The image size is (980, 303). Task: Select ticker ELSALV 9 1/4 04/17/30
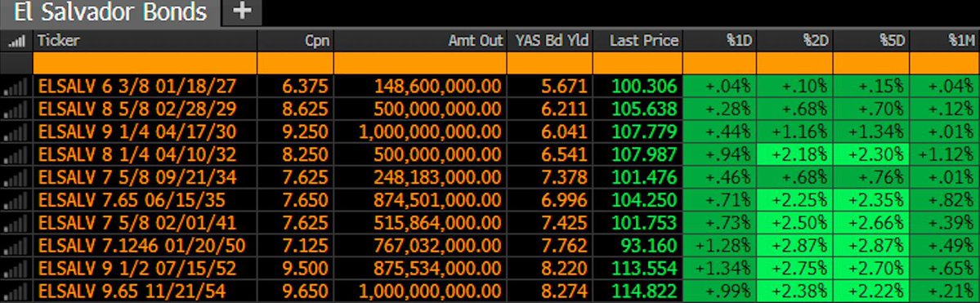click(137, 131)
